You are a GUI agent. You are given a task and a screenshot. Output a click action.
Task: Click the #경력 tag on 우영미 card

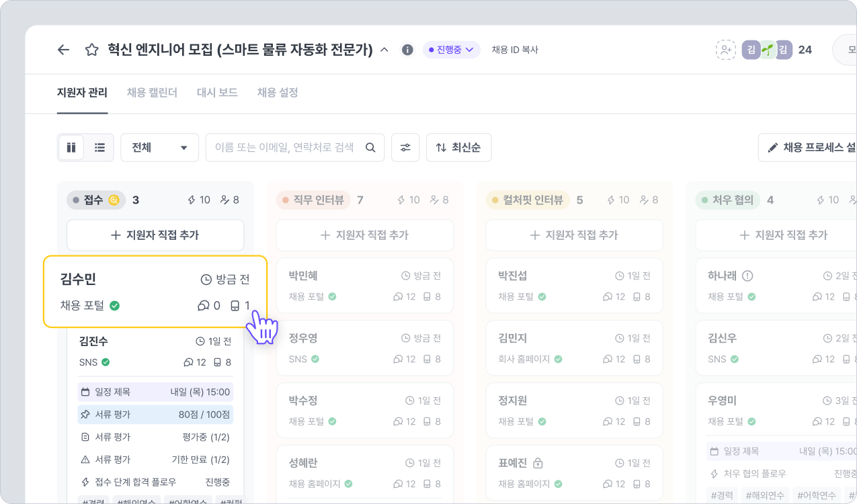(723, 495)
